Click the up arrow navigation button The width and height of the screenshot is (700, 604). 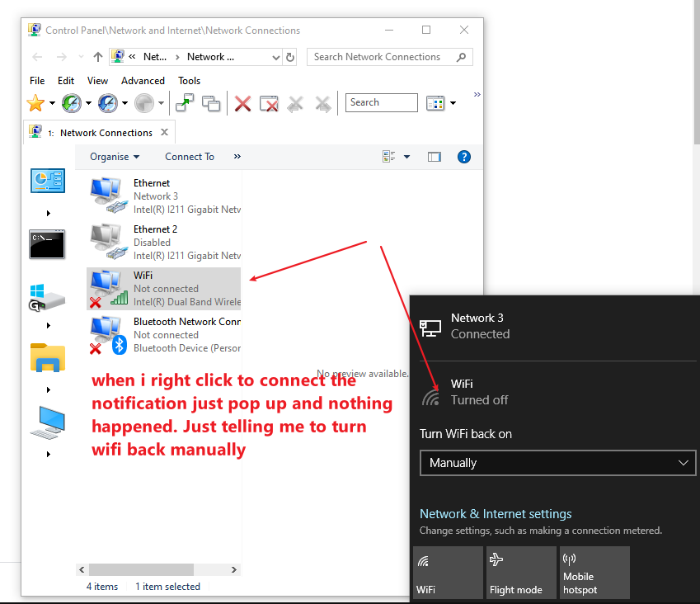(x=98, y=57)
